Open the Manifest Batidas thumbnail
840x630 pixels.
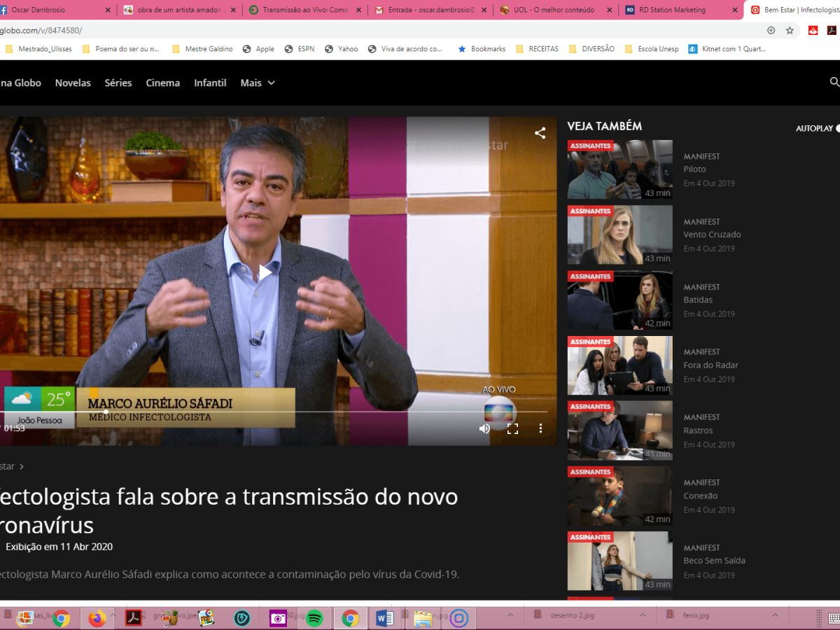coord(620,300)
